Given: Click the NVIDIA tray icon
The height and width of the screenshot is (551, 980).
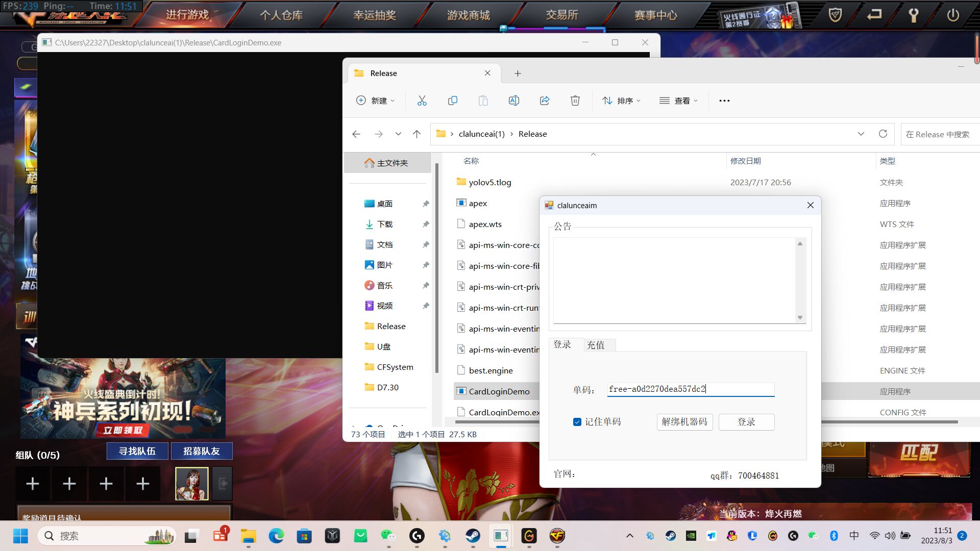Looking at the screenshot, I should [x=691, y=536].
